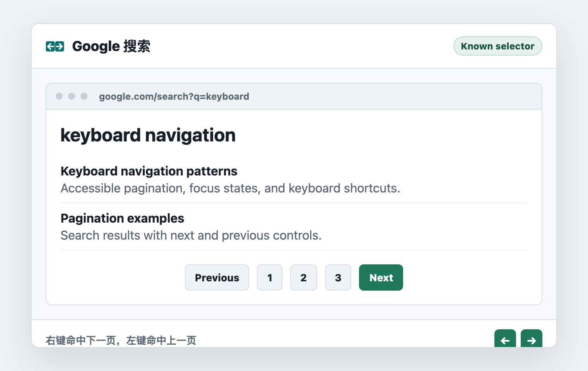This screenshot has width=588, height=371.
Task: Click the text starting with Search results with next
Action: coord(191,235)
